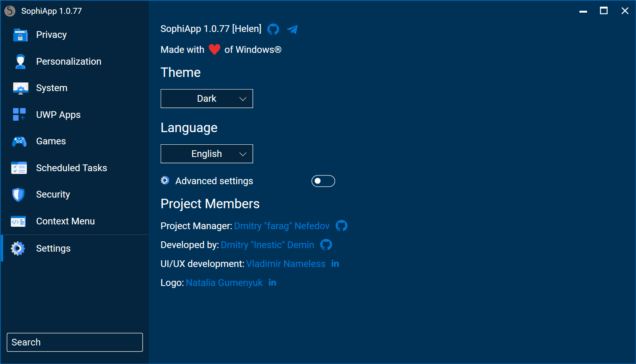Click the Scheduled Tasks checklist icon
This screenshot has width=636, height=364.
coord(19,168)
